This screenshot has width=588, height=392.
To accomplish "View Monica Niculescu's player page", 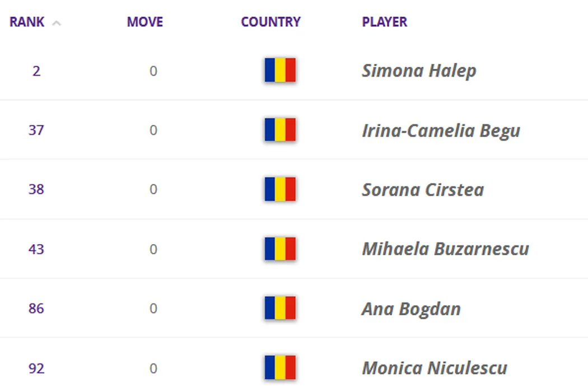I will point(435,368).
